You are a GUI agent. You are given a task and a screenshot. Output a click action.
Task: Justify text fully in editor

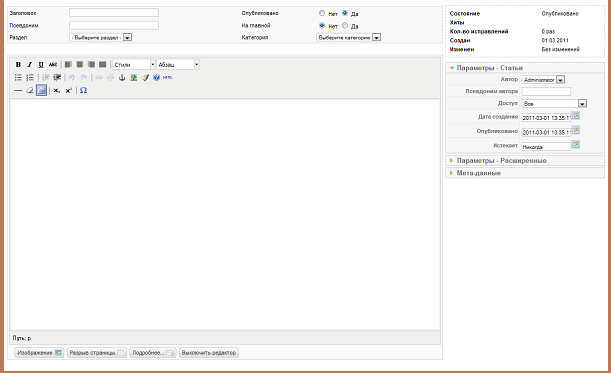pyautogui.click(x=102, y=65)
